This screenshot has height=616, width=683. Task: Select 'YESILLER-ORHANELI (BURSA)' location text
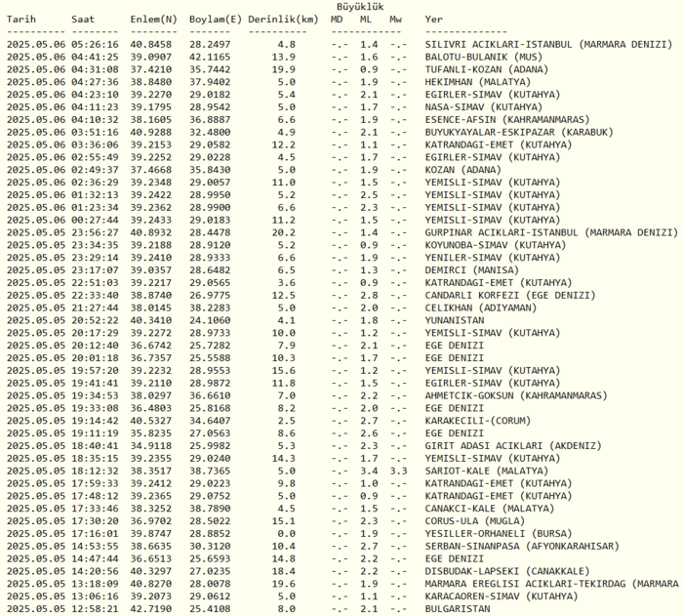(x=499, y=534)
